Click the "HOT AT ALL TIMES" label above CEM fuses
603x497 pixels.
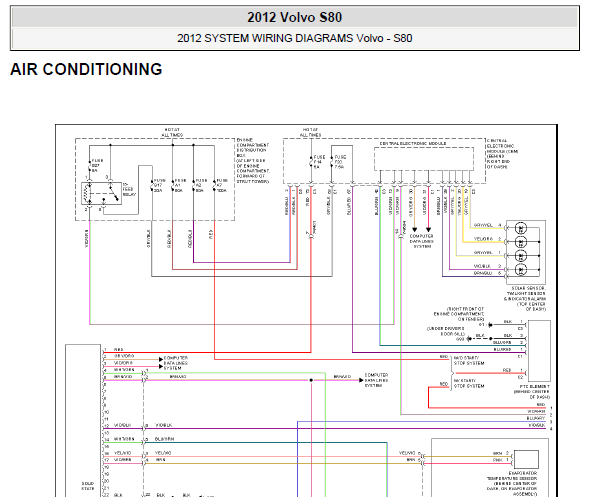[310, 132]
